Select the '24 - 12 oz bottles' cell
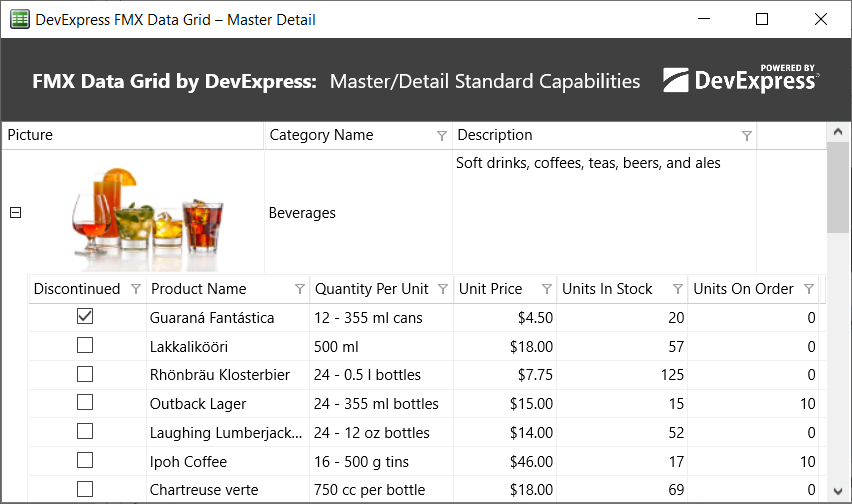The width and height of the screenshot is (852, 504). [381, 432]
